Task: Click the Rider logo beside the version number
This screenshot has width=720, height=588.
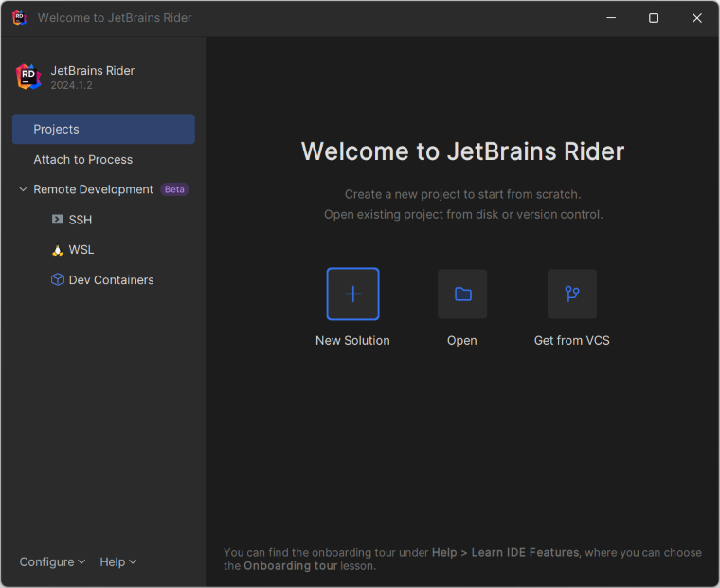Action: pos(29,78)
